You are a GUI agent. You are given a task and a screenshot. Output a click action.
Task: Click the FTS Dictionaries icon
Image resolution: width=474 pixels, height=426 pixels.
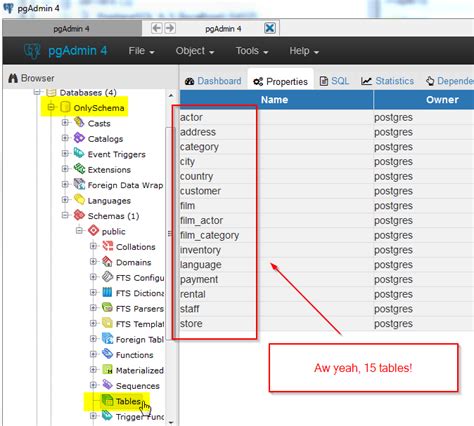tap(107, 292)
